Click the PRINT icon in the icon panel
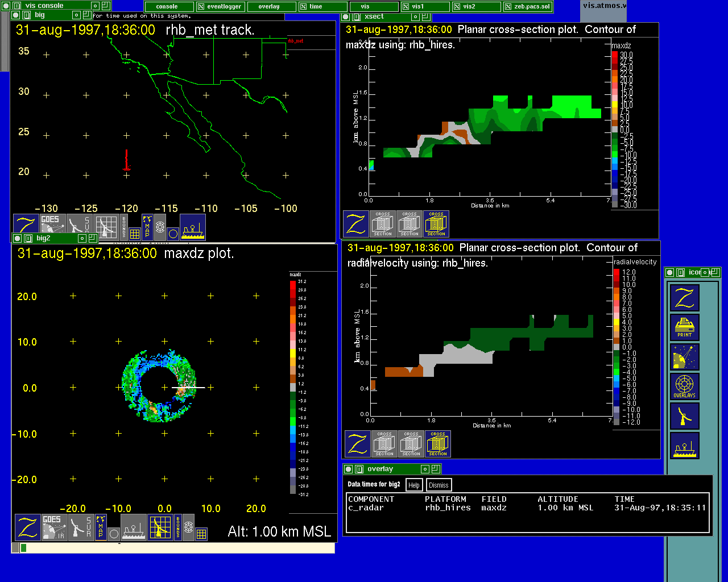Screen dimensions: 728x582 [x=685, y=328]
